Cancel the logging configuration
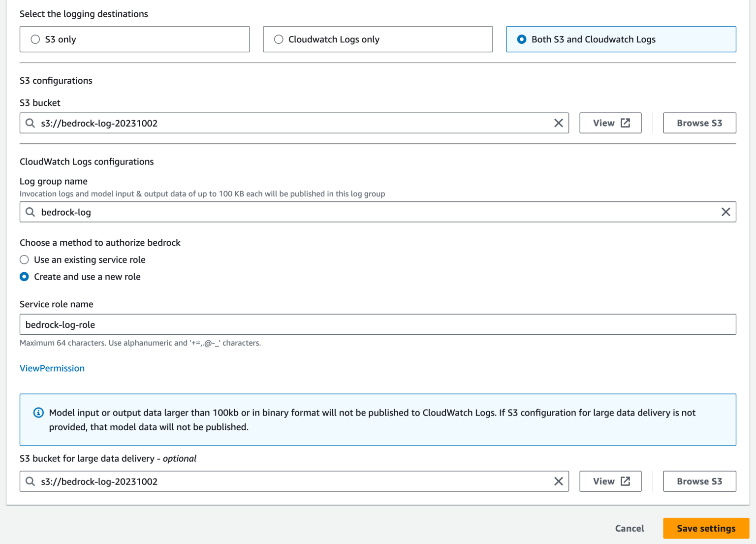The width and height of the screenshot is (756, 544). coord(629,528)
